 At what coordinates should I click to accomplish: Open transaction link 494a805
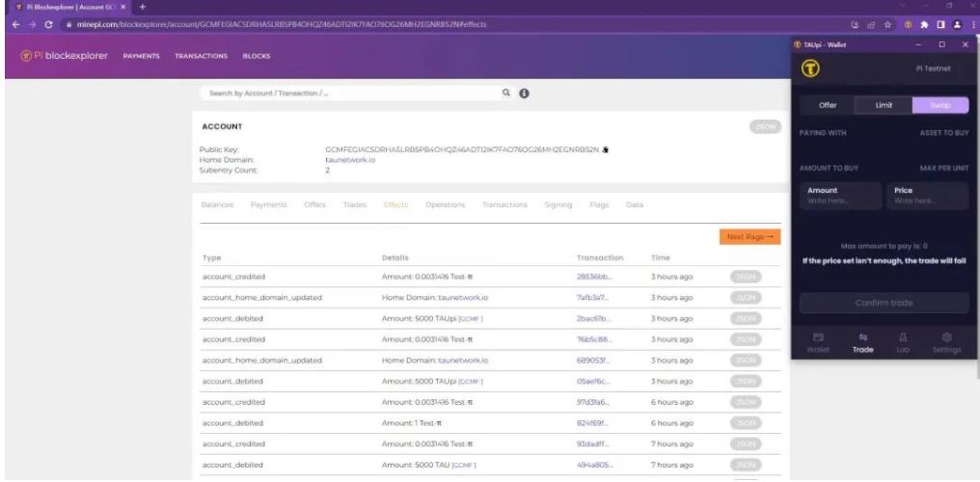[x=594, y=466]
